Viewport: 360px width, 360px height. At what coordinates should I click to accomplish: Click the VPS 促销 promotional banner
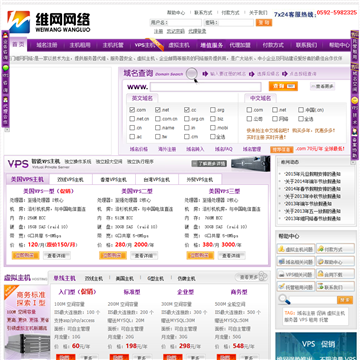[316, 346]
